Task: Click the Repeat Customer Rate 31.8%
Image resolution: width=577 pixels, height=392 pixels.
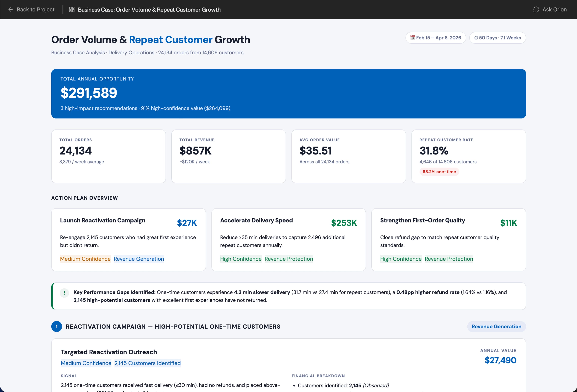Action: pyautogui.click(x=434, y=151)
